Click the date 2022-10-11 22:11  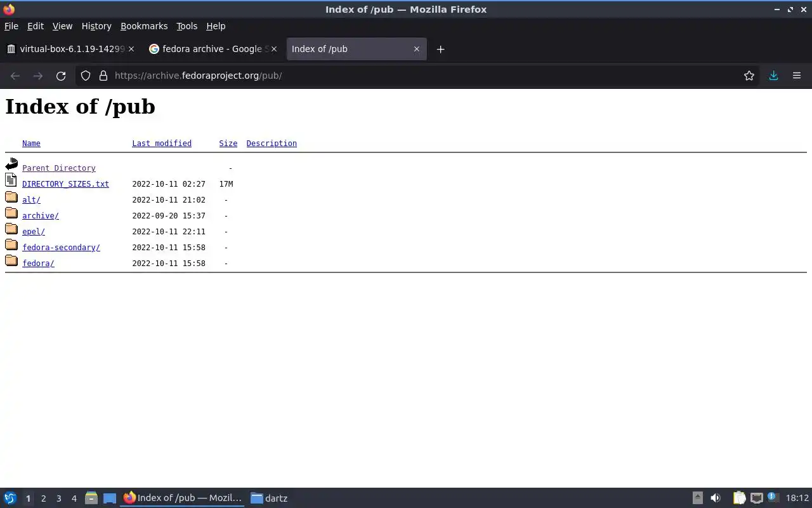169,232
